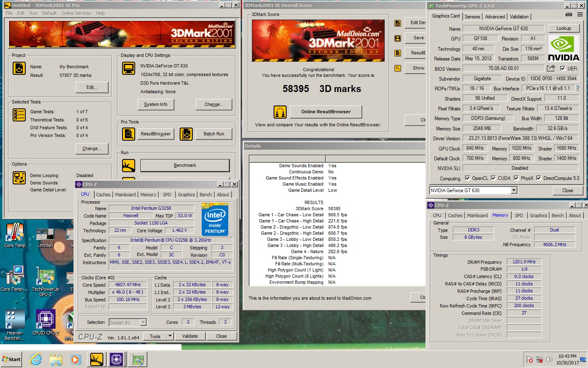Image resolution: width=588 pixels, height=368 pixels.
Task: Click the monitor icon in Display and CPU Settings
Action: pos(129,68)
